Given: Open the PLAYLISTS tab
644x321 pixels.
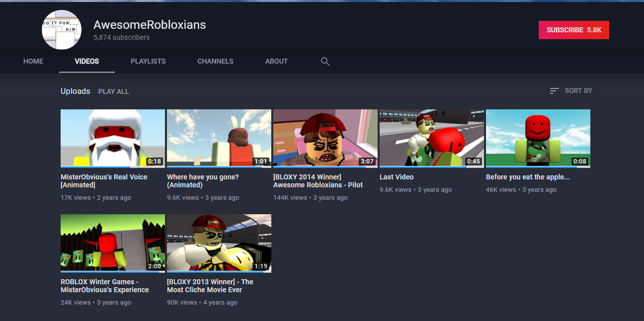Looking at the screenshot, I should [x=148, y=62].
